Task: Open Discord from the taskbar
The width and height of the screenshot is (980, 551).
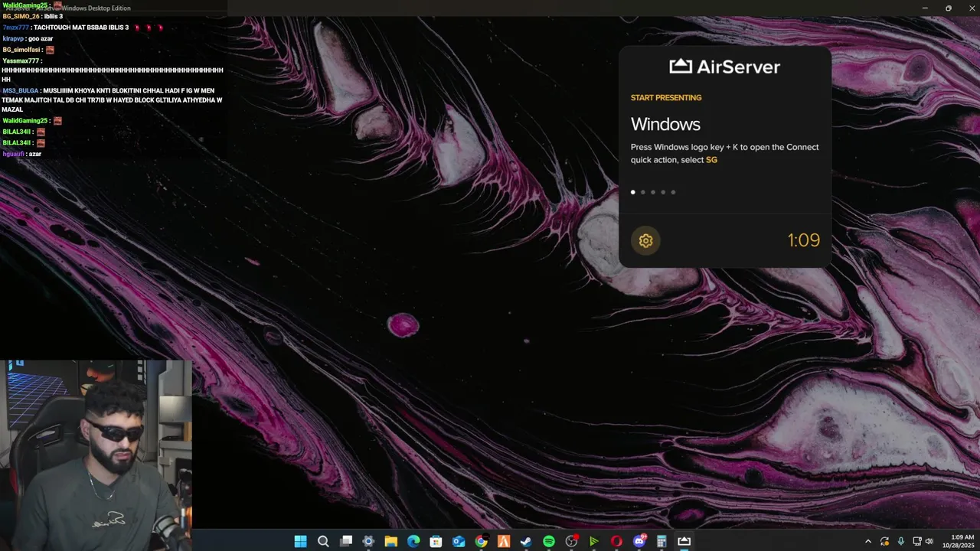Action: [639, 541]
